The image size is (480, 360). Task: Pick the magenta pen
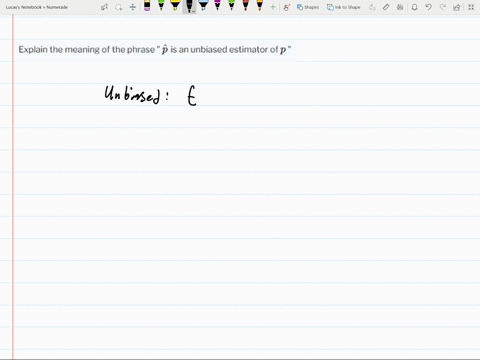(217, 6)
